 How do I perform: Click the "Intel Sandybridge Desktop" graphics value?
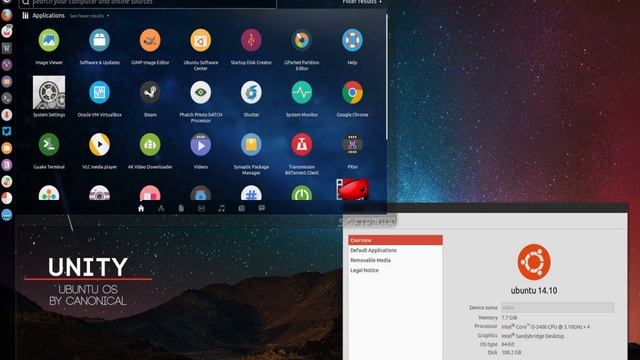(x=533, y=336)
